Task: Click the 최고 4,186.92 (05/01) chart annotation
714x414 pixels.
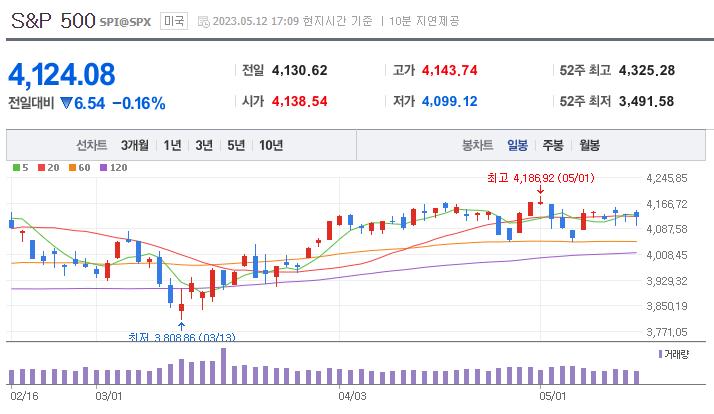Action: click(x=541, y=178)
